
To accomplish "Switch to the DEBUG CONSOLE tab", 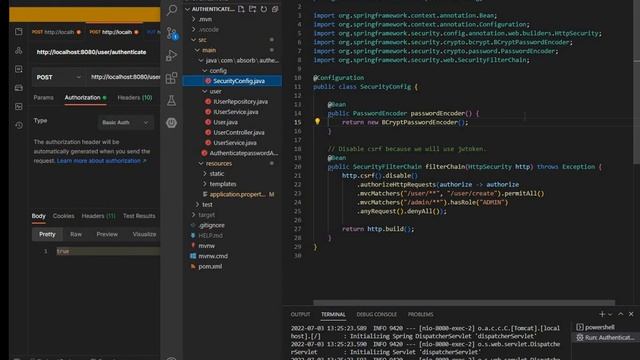I will 376,314.
